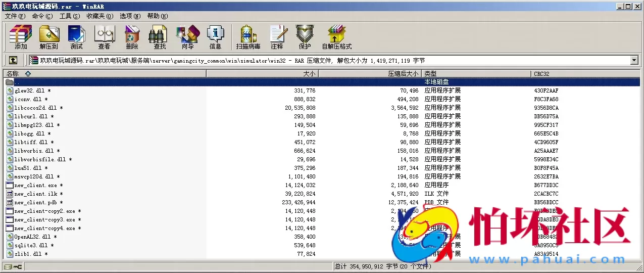Click the parent folder icon in the ".." row
The width and height of the screenshot is (644, 273).
10,82
